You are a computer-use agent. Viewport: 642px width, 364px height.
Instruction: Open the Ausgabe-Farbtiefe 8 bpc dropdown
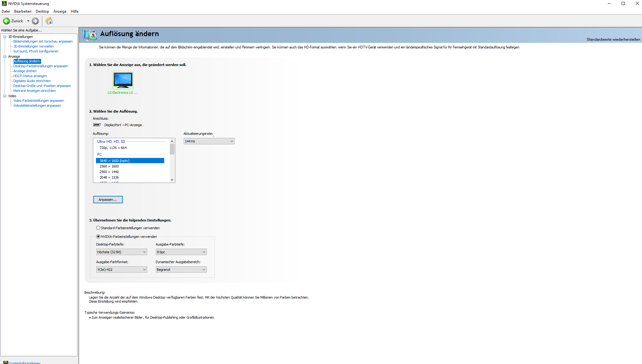pyautogui.click(x=181, y=252)
